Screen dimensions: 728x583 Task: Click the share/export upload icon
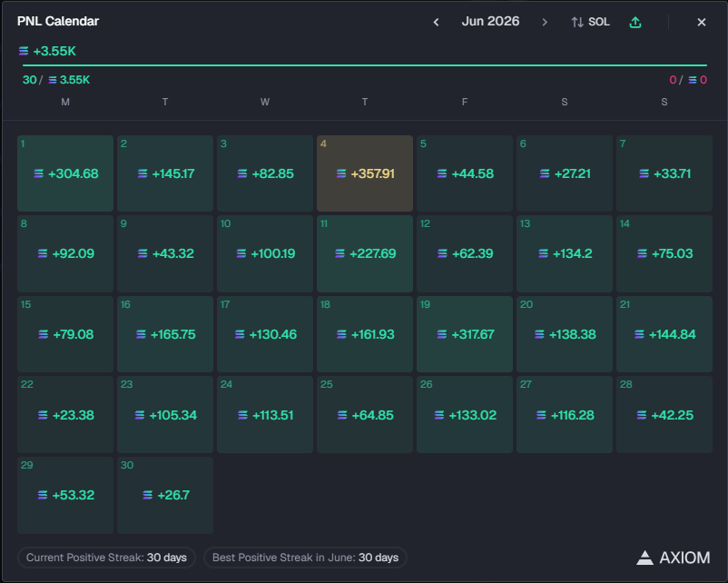[635, 22]
